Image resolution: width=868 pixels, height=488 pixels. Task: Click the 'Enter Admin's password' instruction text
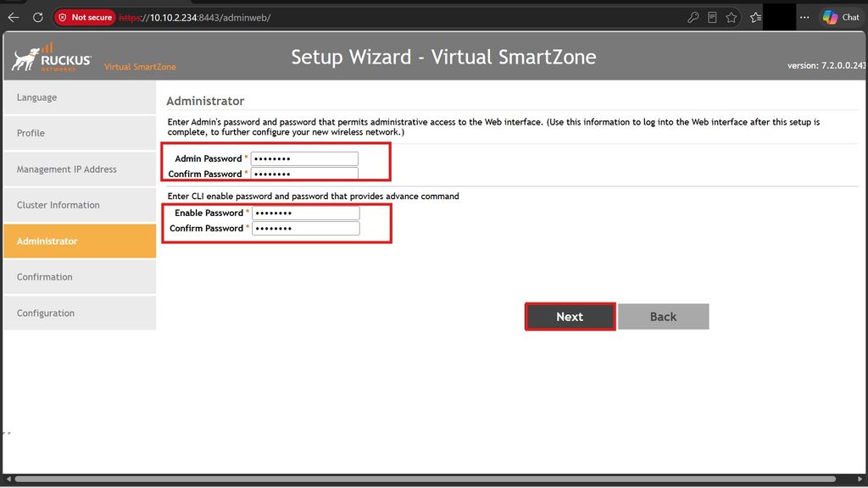tap(494, 127)
